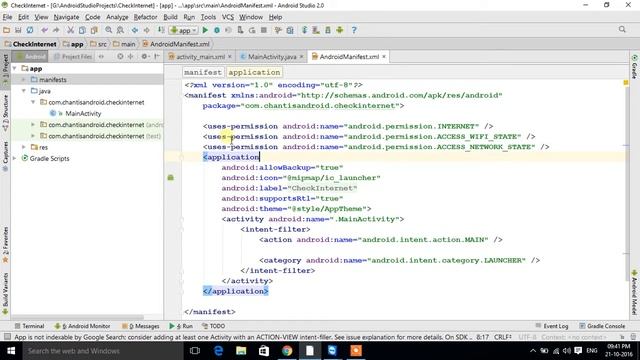Open run configuration app dropdown
640x360 pixels.
pos(184,30)
